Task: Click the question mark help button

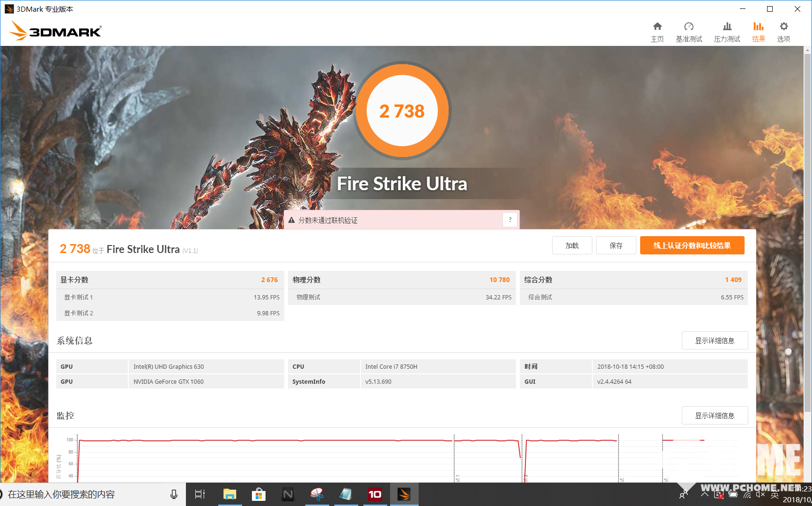Action: (510, 220)
